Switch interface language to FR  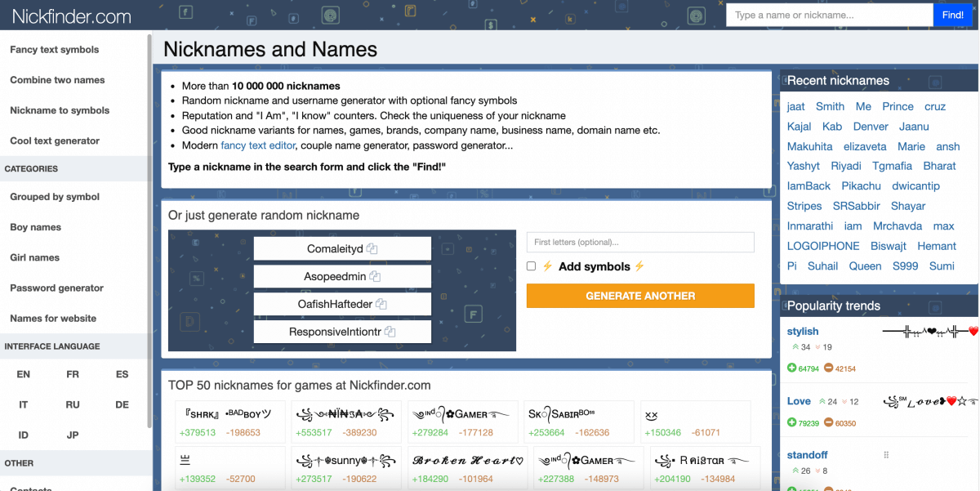pyautogui.click(x=73, y=374)
